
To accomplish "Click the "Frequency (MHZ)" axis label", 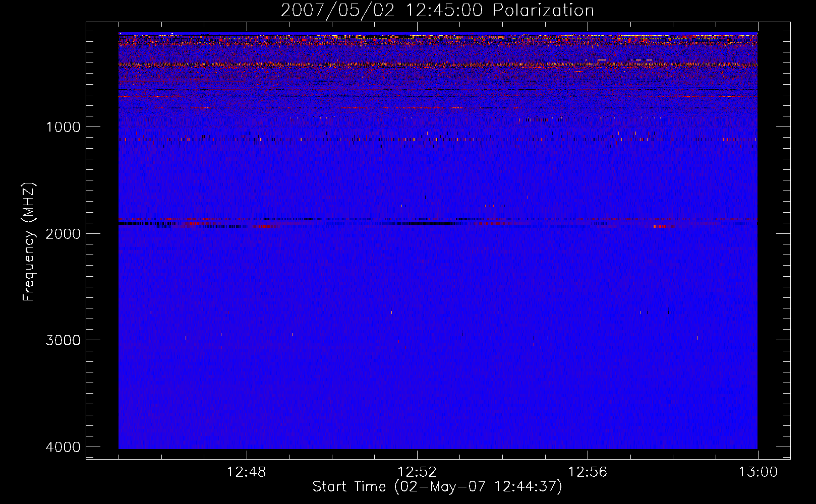I will [x=29, y=241].
